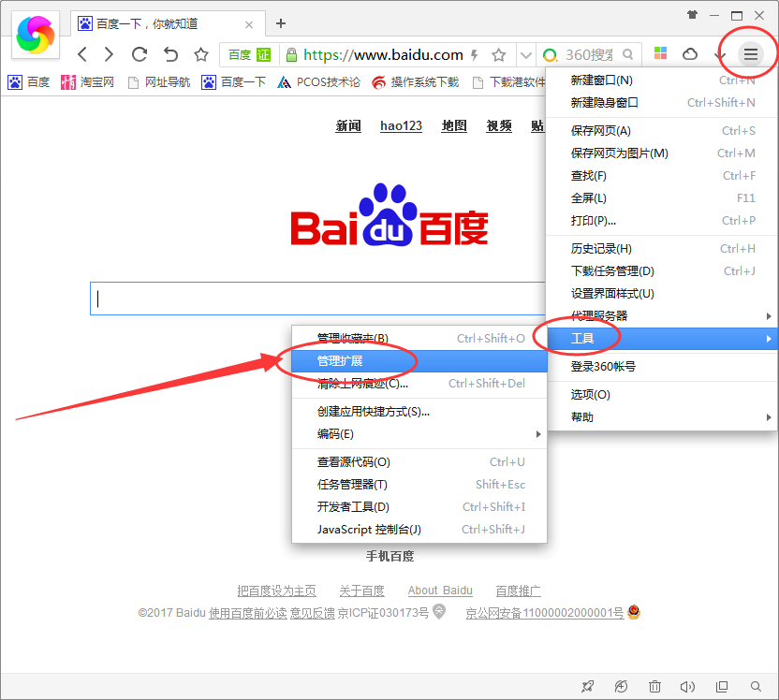Open the trash cleanup icon in status bar
The width and height of the screenshot is (779, 700).
point(655,686)
